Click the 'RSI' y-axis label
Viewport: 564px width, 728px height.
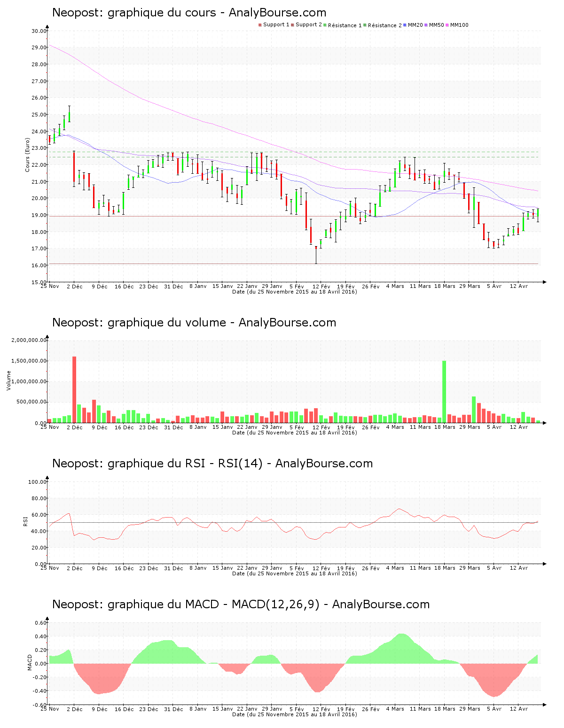click(x=25, y=520)
